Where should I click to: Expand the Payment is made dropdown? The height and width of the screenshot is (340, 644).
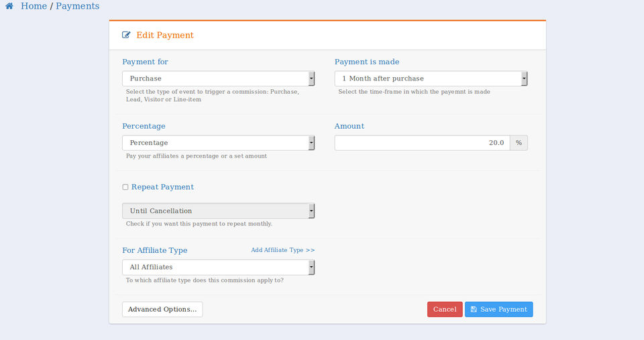(431, 78)
